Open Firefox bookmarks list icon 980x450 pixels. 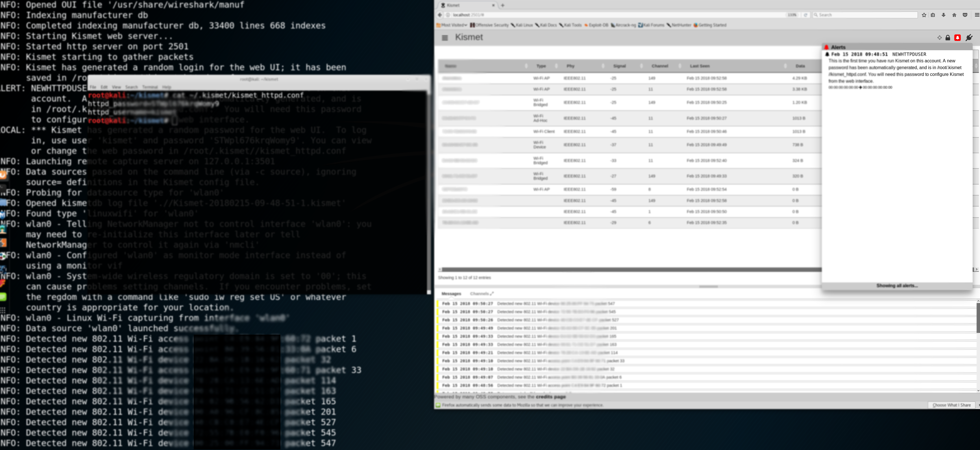[933, 15]
